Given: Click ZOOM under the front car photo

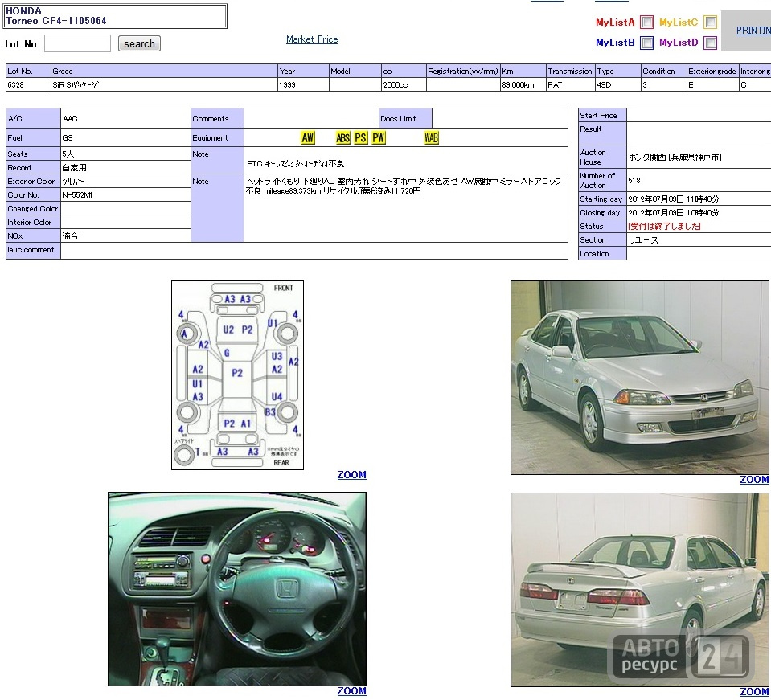Looking at the screenshot, I should tap(754, 480).
